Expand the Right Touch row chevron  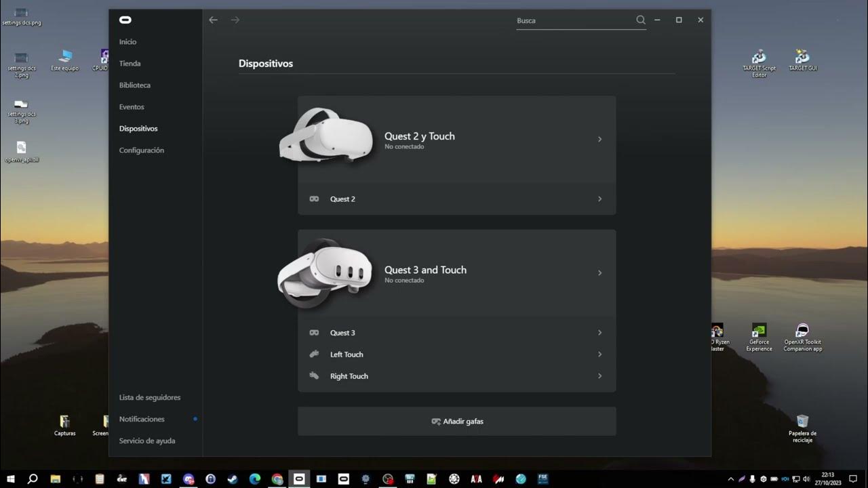click(x=599, y=376)
